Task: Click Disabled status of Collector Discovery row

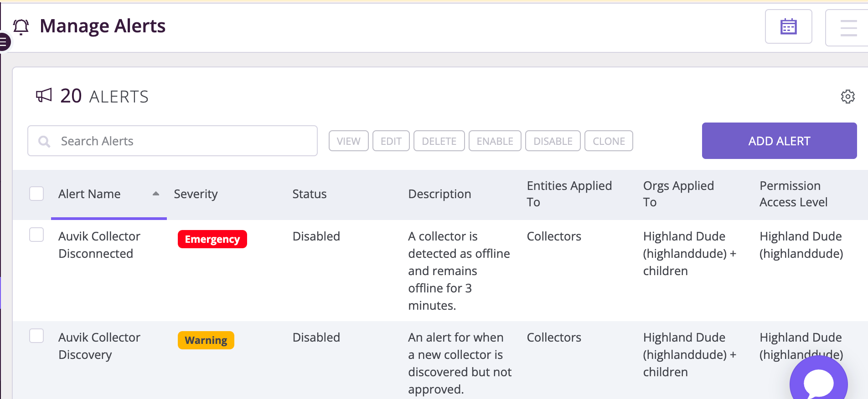Action: (x=316, y=338)
